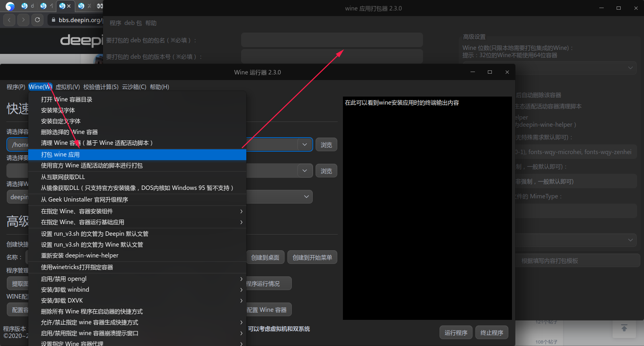The image size is (644, 346).
Task: Choose 重新安装 deepin-wine-helper
Action: point(137,255)
